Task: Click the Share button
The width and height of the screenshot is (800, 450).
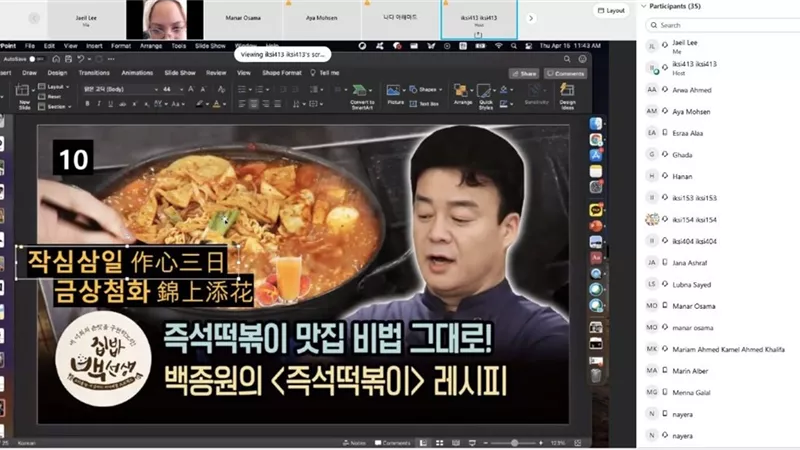Action: click(x=524, y=73)
